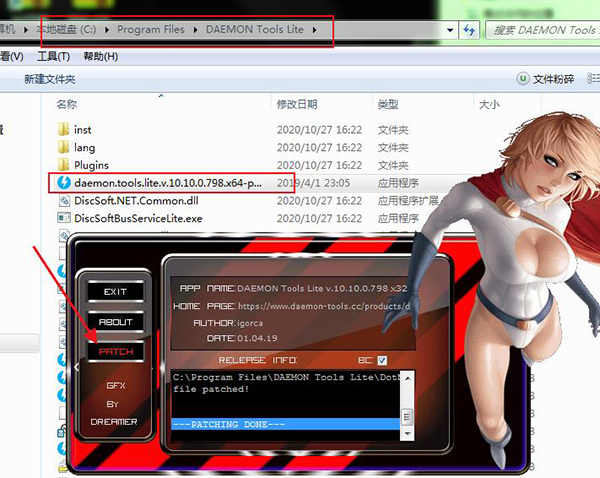Open the address bar history dropdown

point(450,30)
